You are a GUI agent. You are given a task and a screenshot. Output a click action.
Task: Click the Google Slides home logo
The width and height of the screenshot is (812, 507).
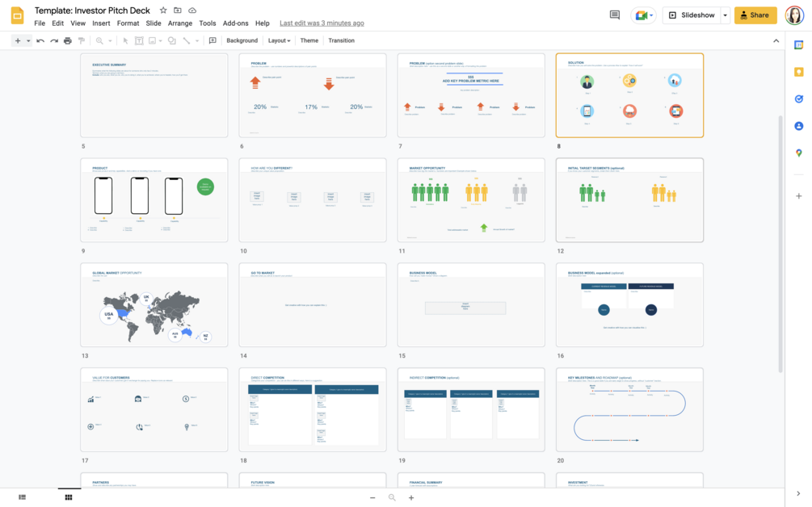point(17,15)
